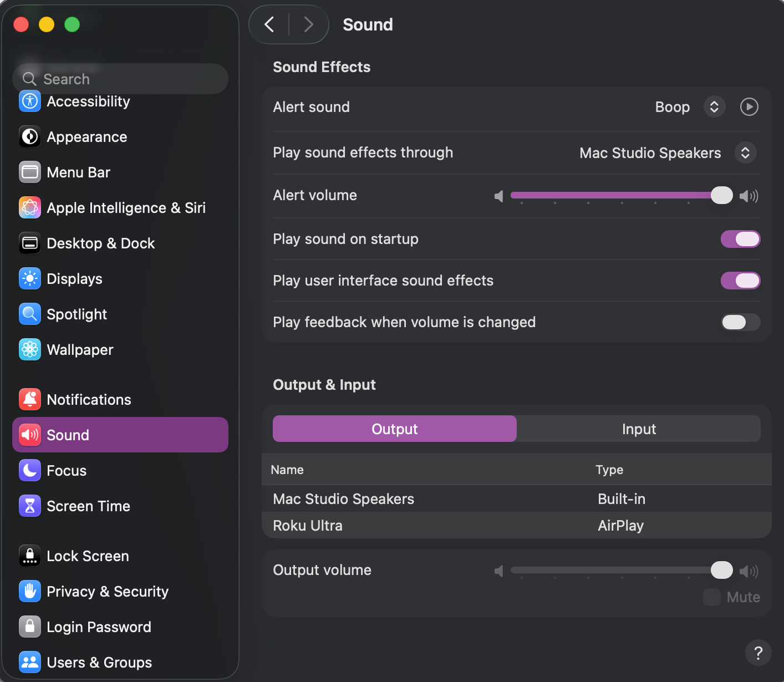Expand Play sound effects through dropdown
The image size is (784, 682).
click(x=745, y=153)
